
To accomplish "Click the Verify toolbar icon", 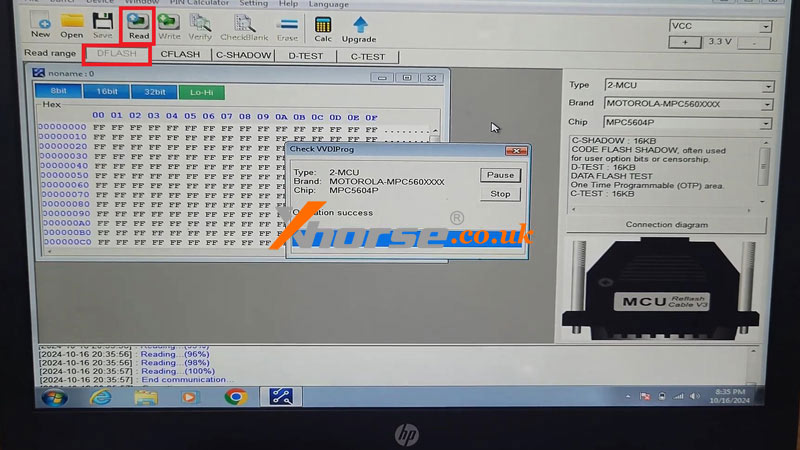I will (200, 24).
